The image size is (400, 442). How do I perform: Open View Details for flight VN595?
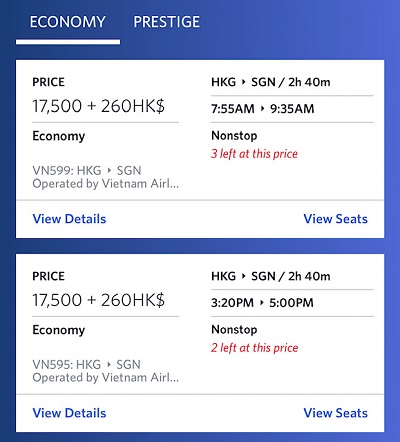[69, 413]
